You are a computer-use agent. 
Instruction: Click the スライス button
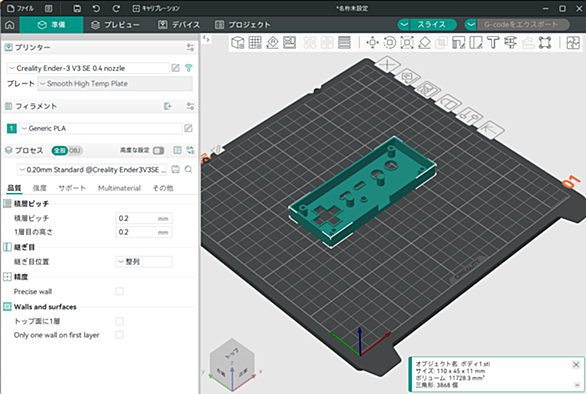433,25
